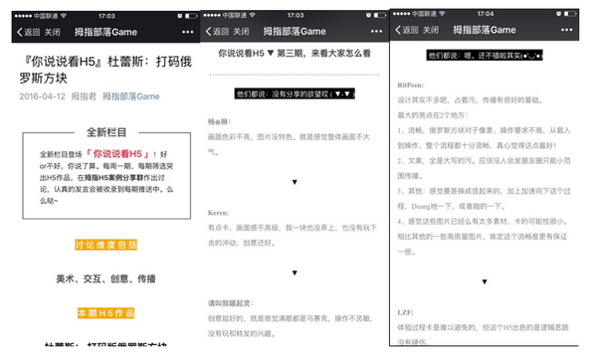Click the 拇指部落Game header title on left screen

click(x=105, y=32)
